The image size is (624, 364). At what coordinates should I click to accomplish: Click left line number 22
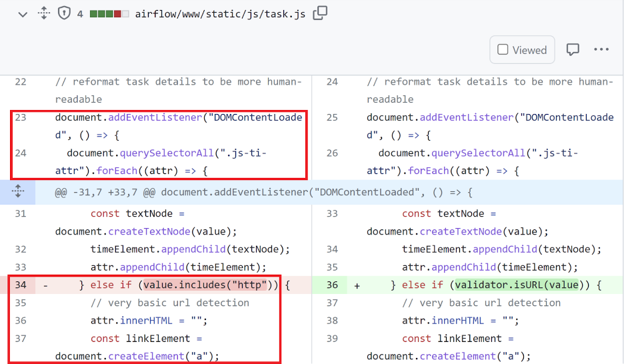point(21,81)
